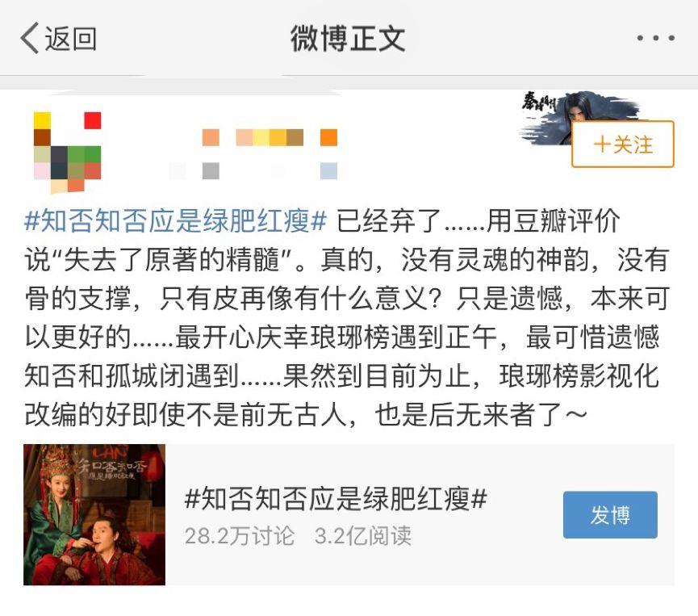Click the calligraphy logo on the badge
Screen dimensions: 698x616
[x=538, y=102]
